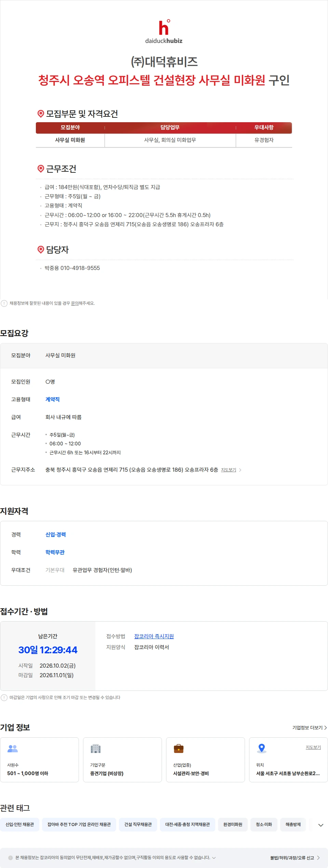Click the 급여 : 184만원 salary line

[x=102, y=187]
